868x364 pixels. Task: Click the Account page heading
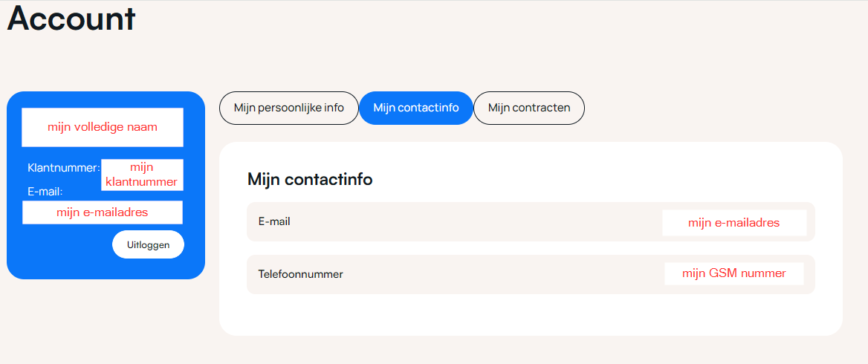pos(71,19)
